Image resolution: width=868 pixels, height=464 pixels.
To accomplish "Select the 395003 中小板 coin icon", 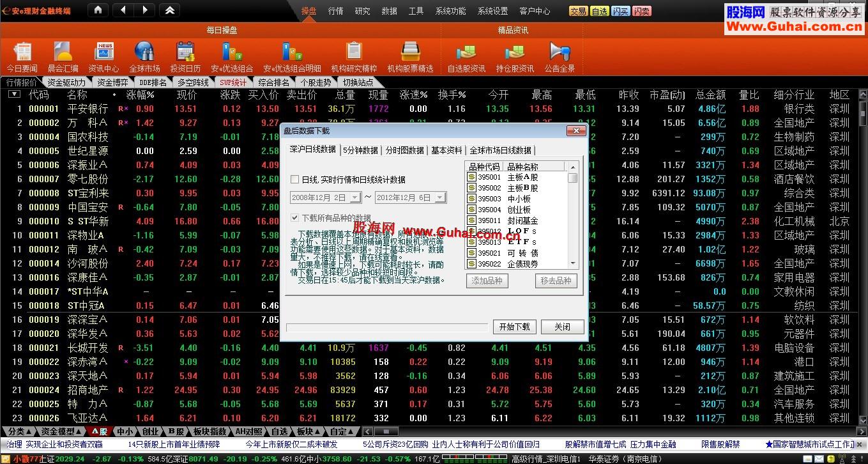I will [471, 199].
